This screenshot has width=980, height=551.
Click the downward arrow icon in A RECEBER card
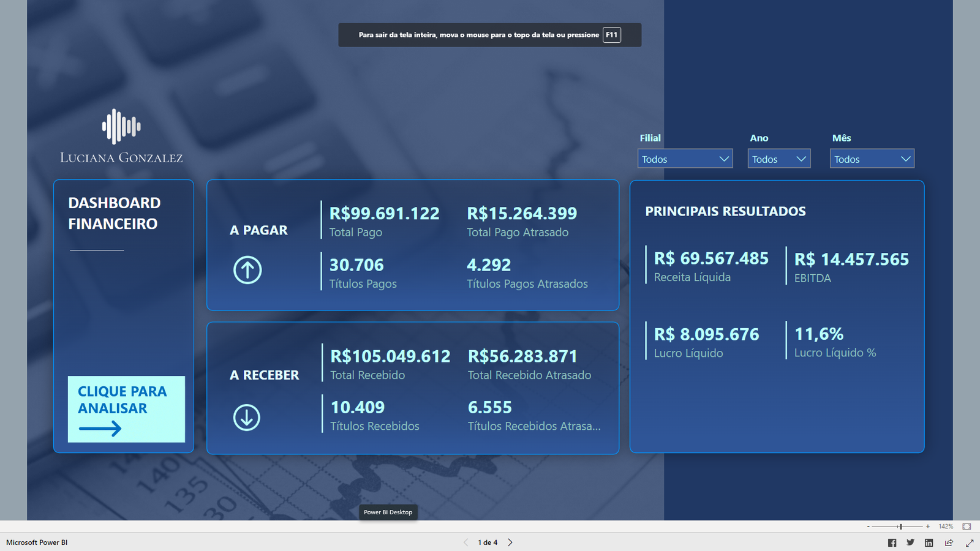click(x=246, y=418)
